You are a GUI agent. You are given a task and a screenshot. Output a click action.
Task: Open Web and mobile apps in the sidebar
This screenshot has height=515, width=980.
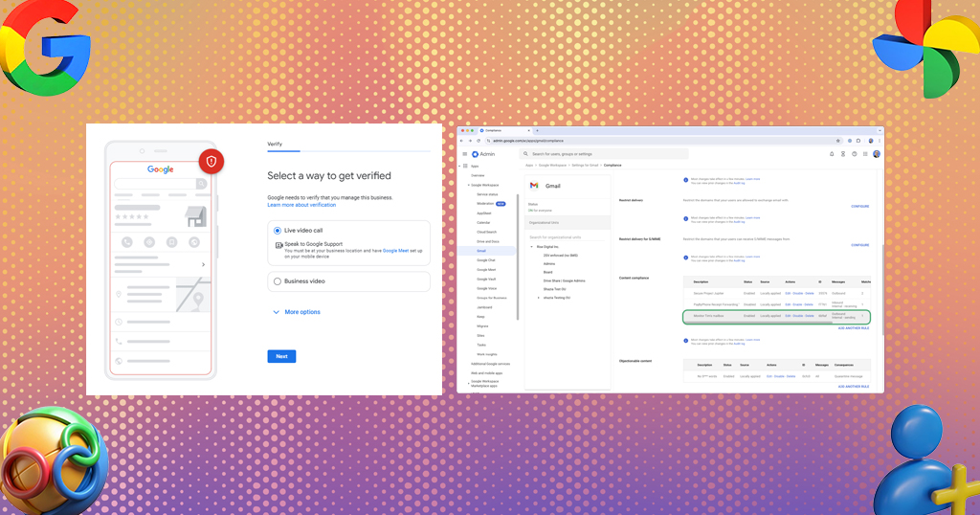[x=487, y=373]
